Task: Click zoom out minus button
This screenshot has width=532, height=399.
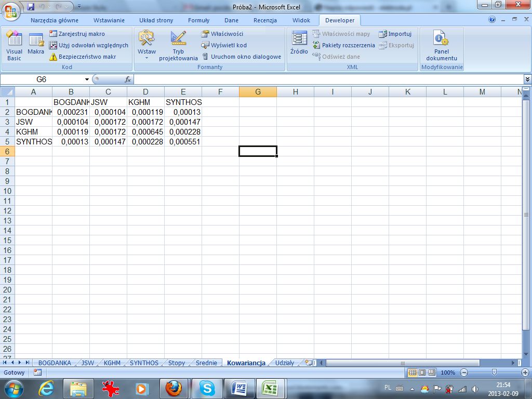Action: 463,373
